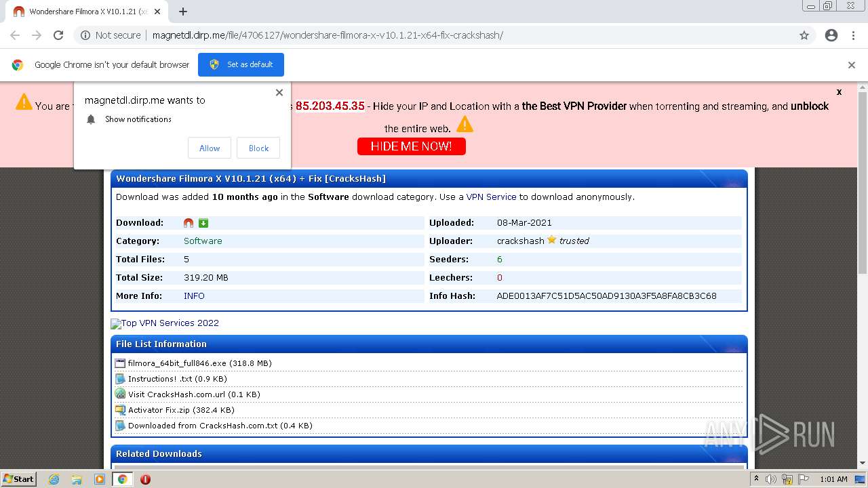Image resolution: width=868 pixels, height=488 pixels.
Task: Click the IP address 85.203.45.35
Action: pos(330,106)
